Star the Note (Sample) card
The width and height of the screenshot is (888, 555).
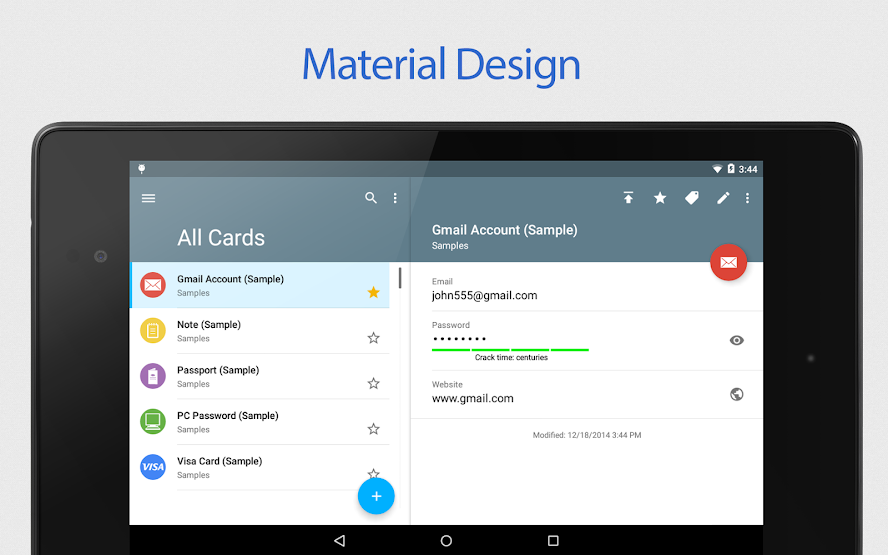[374, 338]
